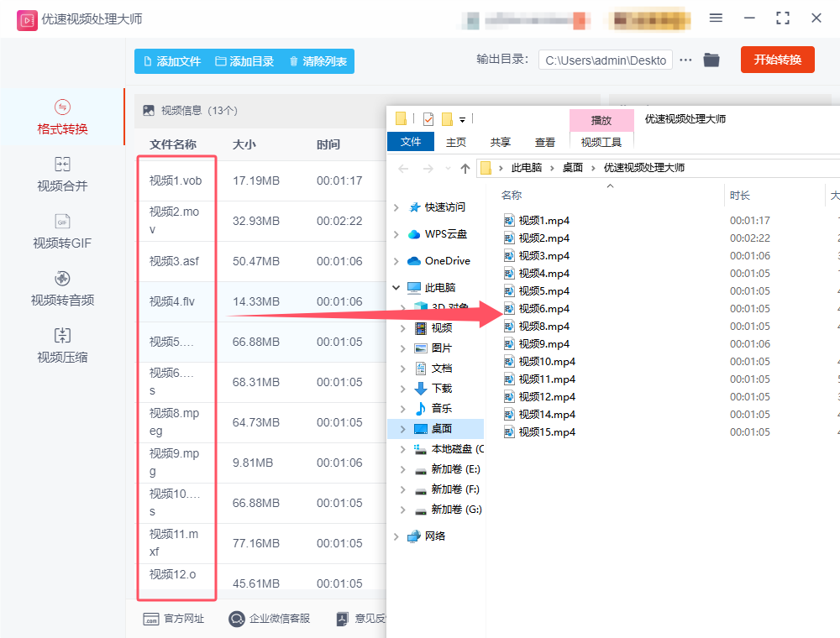The image size is (840, 638).
Task: Expand the 网络 tree node
Action: (x=396, y=536)
